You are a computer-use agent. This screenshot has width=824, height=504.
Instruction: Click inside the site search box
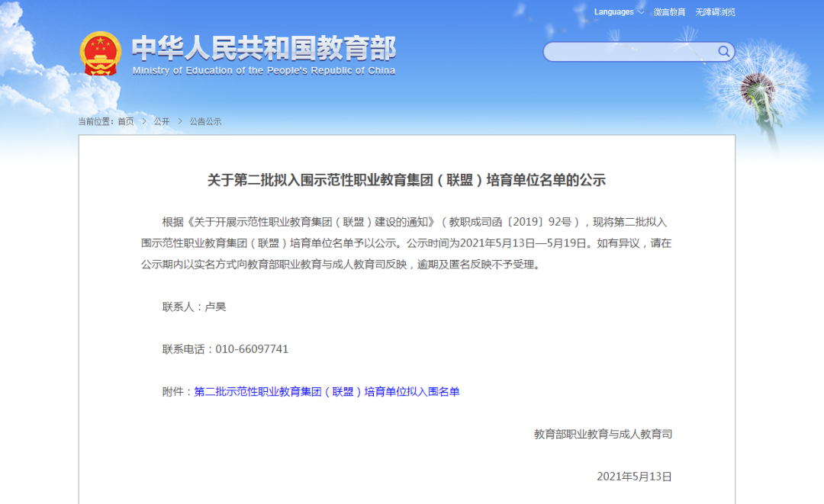click(x=629, y=52)
